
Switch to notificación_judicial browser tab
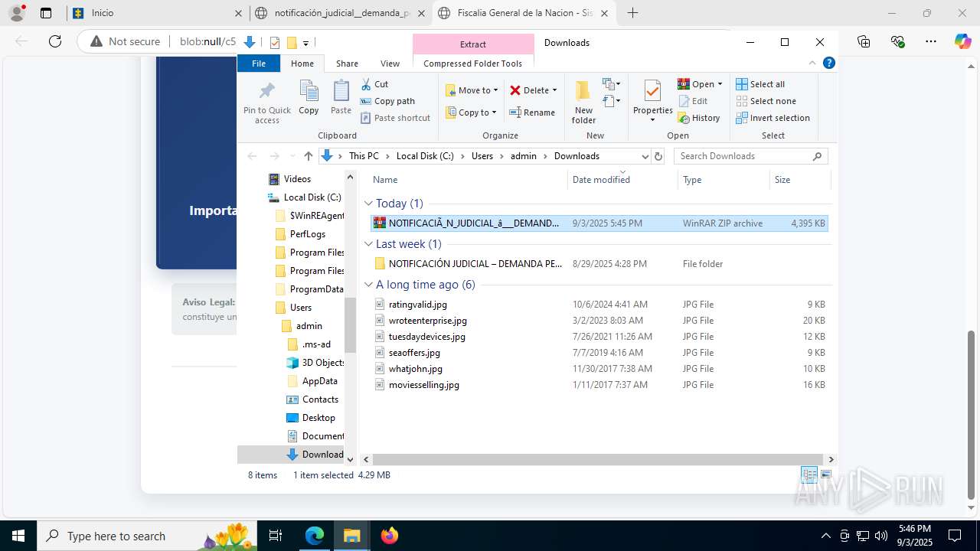(x=341, y=13)
